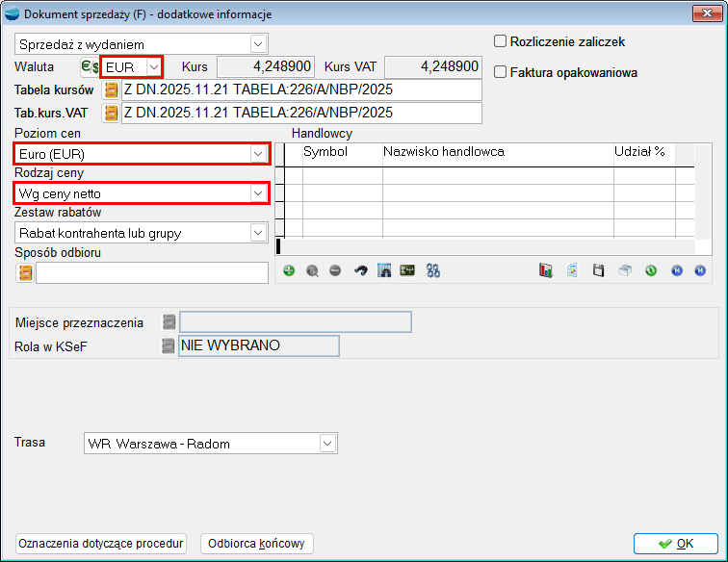
Task: Click the OK button
Action: coord(675,544)
